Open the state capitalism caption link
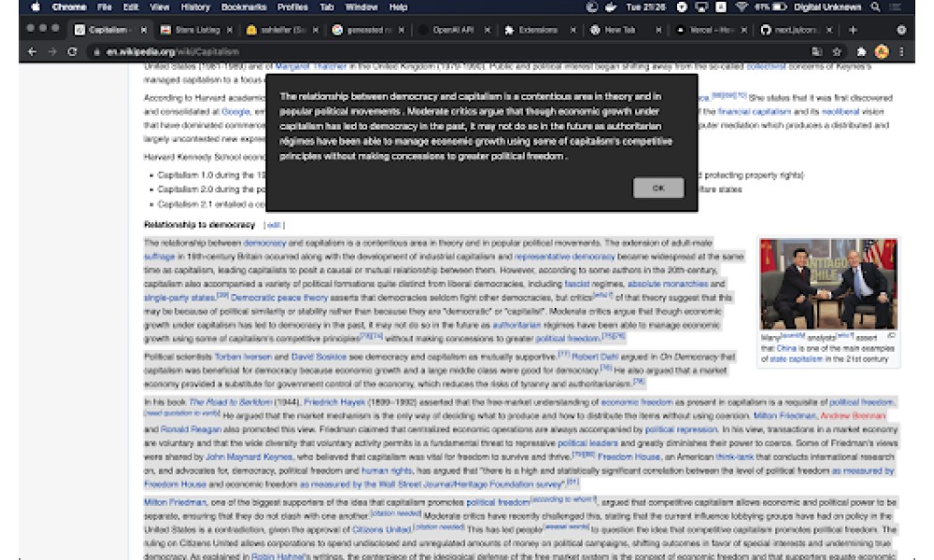Viewport: 934px width, 560px height. pos(796,359)
